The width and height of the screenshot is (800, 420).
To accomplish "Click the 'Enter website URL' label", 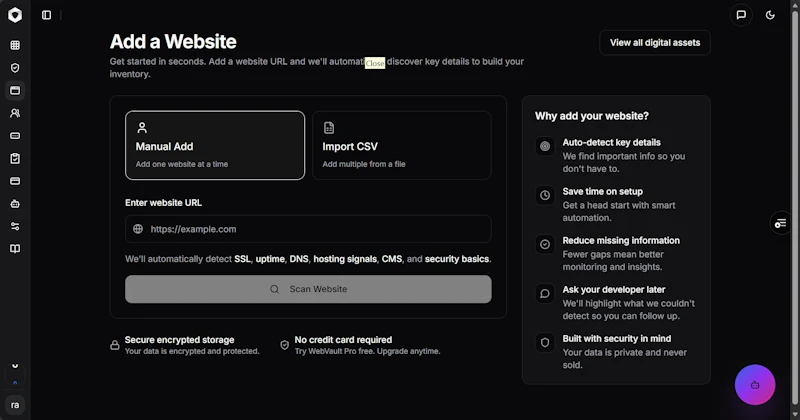I will [163, 203].
